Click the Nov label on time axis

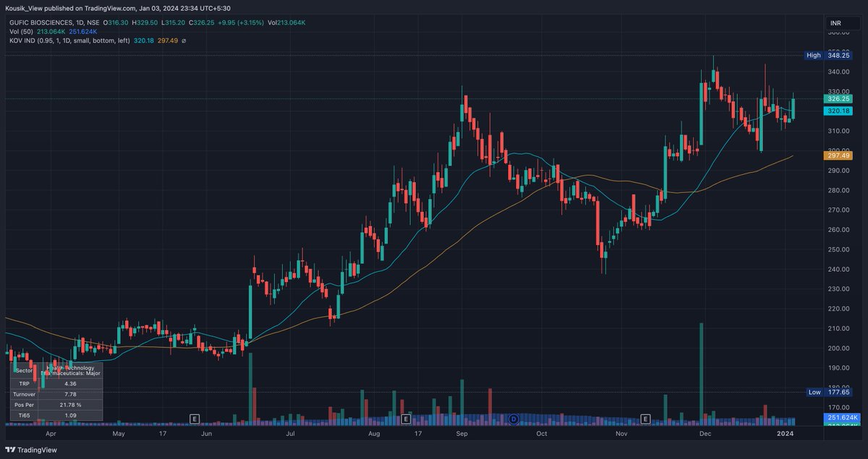(x=621, y=435)
